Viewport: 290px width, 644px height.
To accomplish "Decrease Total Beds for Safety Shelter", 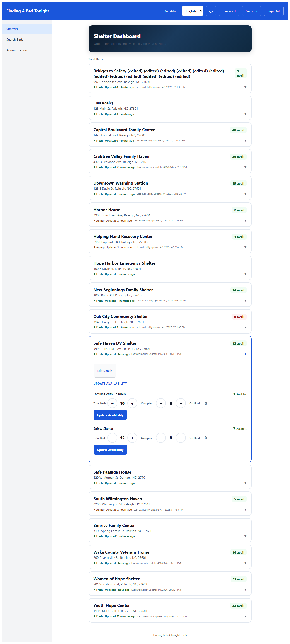I will pyautogui.click(x=112, y=438).
